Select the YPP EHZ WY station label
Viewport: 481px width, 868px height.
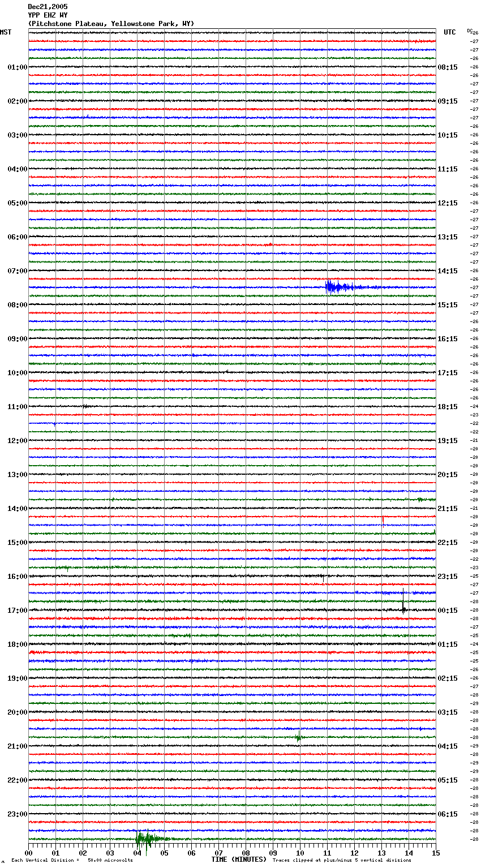pos(48,15)
